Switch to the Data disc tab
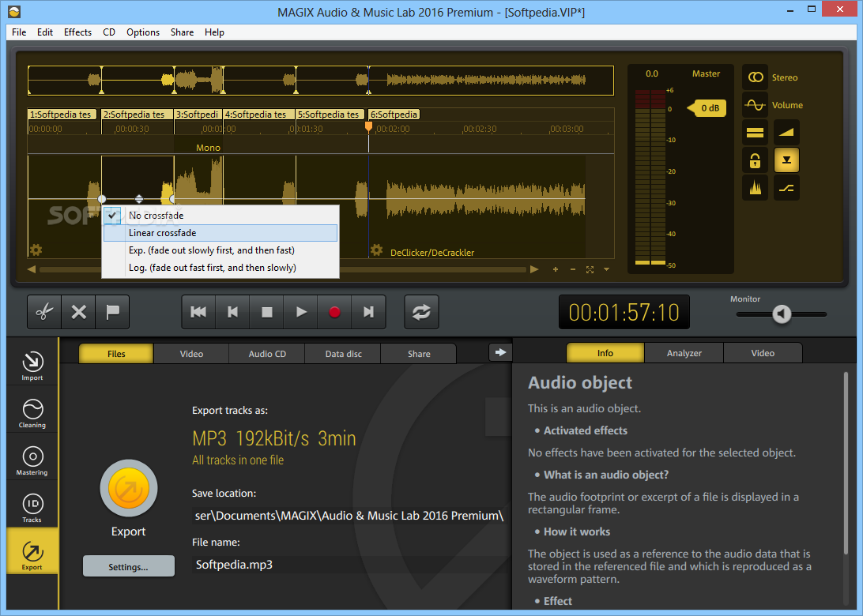 [x=343, y=354]
